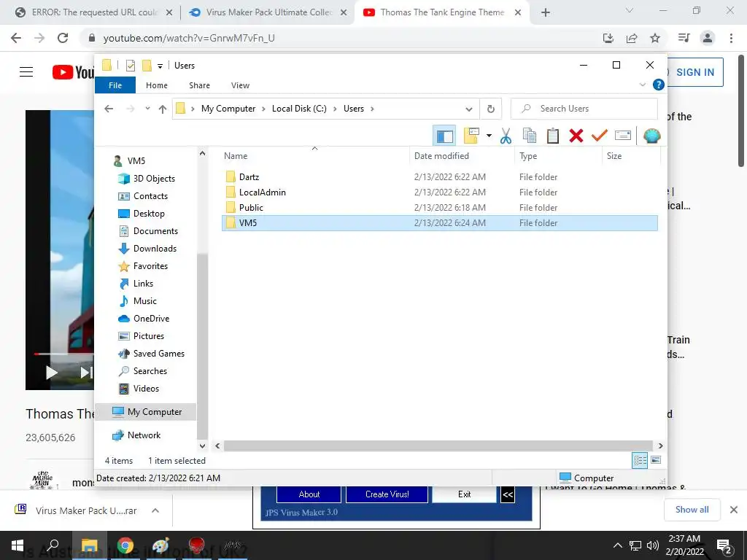This screenshot has width=747, height=560.
Task: Bookmark this page with the star icon
Action: coord(655,38)
